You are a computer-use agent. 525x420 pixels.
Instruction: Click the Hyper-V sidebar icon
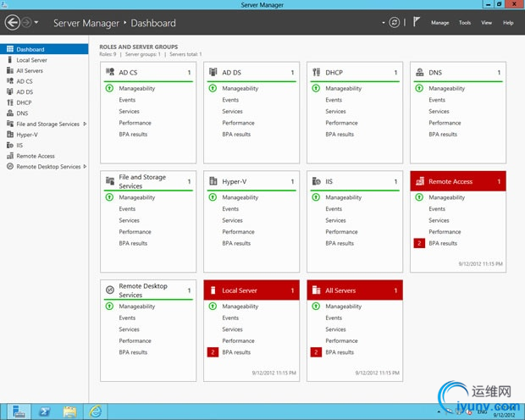tap(10, 135)
